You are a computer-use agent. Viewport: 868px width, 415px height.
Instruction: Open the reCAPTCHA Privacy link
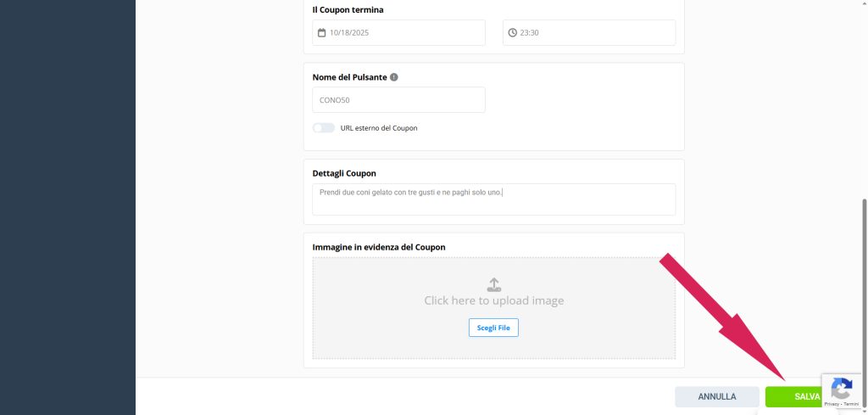point(832,405)
